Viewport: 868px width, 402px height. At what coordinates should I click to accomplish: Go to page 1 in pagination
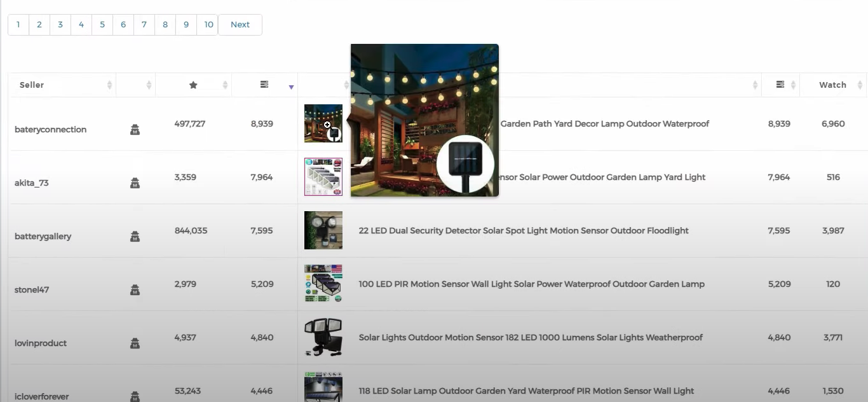pos(18,25)
